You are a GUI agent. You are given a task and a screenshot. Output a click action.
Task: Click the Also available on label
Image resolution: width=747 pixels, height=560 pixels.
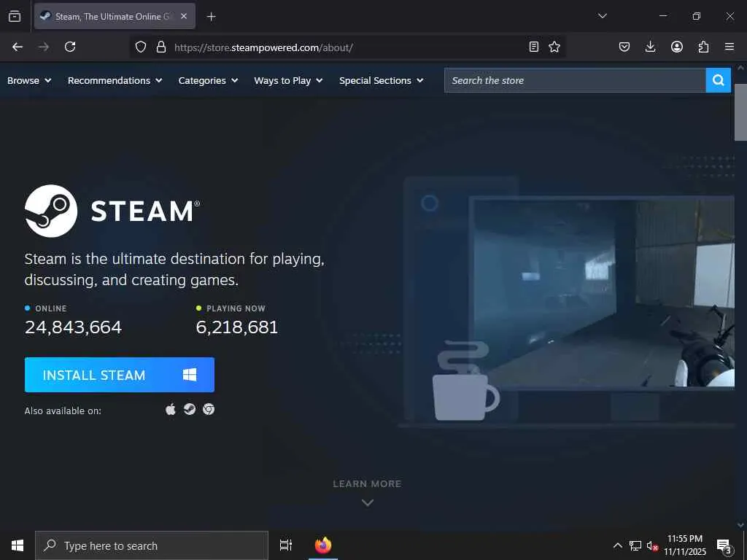[x=63, y=411]
